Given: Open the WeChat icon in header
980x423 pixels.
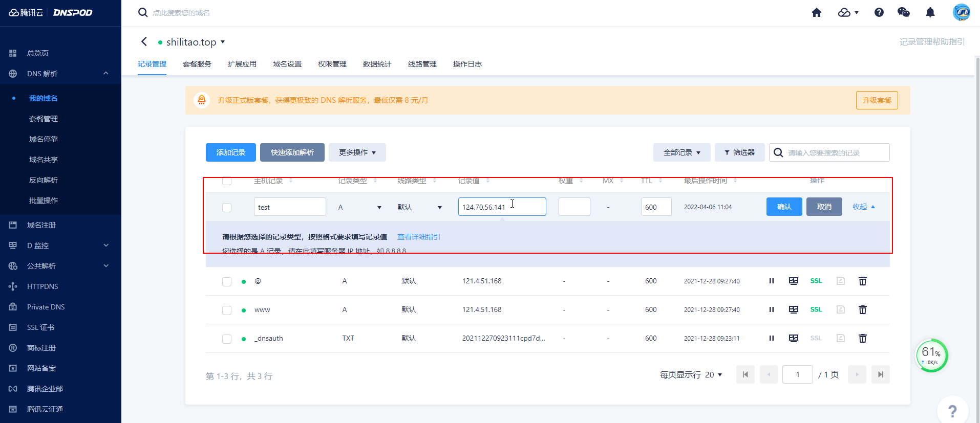Looking at the screenshot, I should point(903,13).
